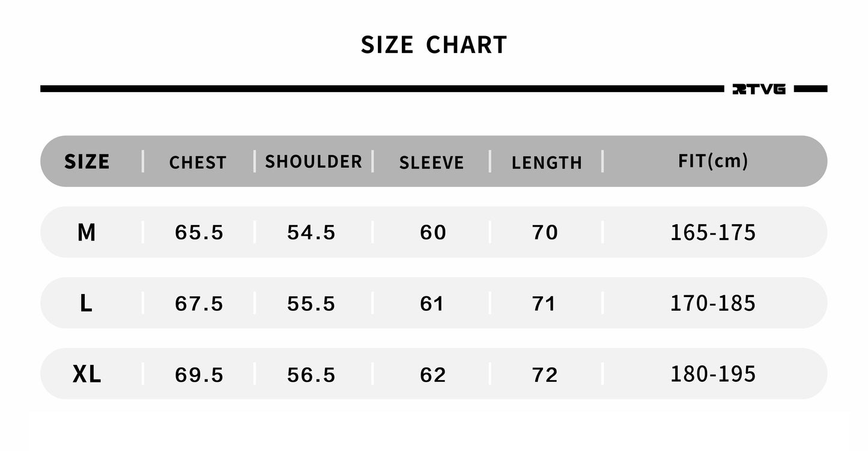Click chest value 65.5 for M
The image size is (868, 451).
[199, 233]
